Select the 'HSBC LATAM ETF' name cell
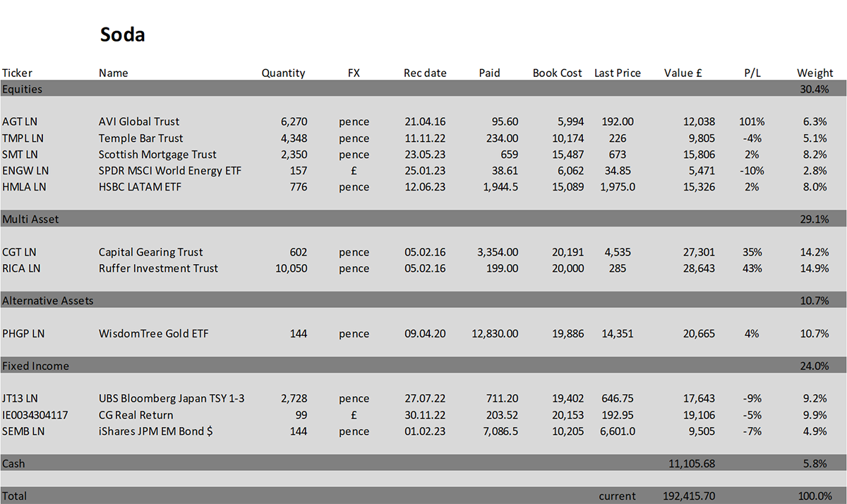This screenshot has height=504, width=847. pyautogui.click(x=140, y=187)
